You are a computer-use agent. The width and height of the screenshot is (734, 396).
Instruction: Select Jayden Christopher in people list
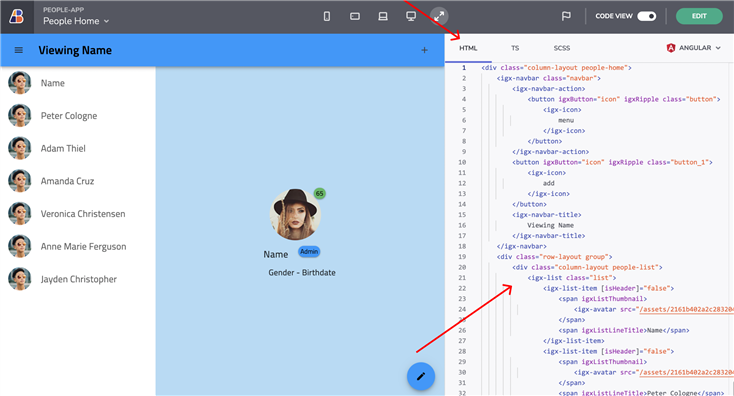(78, 279)
